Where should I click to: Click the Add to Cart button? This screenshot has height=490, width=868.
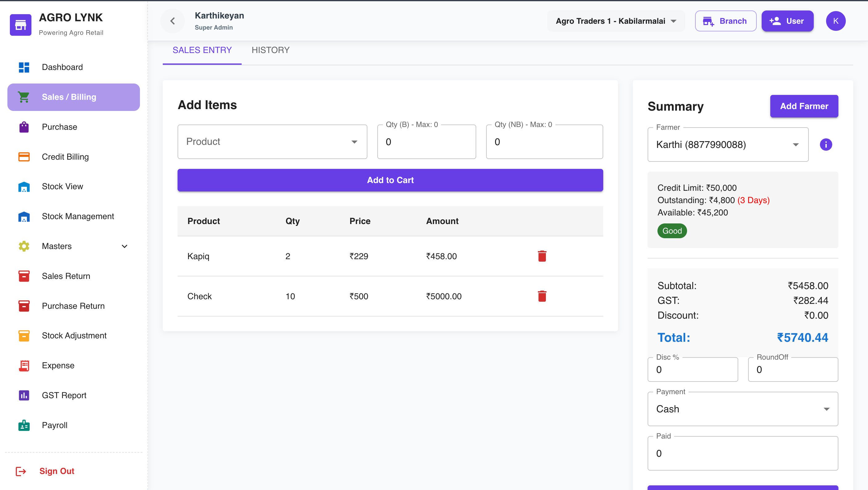390,180
